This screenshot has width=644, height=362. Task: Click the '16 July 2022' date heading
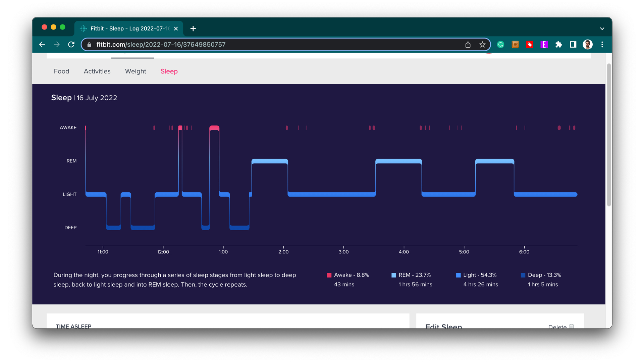pyautogui.click(x=97, y=98)
